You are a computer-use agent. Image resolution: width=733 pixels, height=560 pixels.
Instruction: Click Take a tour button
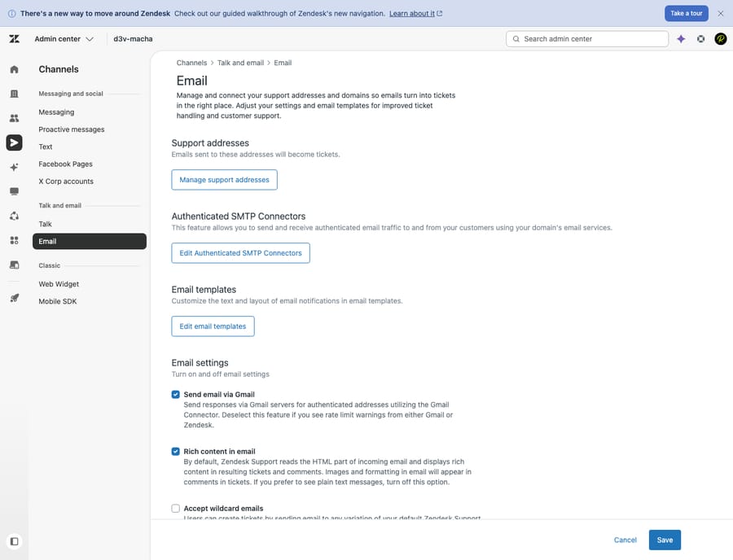pyautogui.click(x=687, y=14)
